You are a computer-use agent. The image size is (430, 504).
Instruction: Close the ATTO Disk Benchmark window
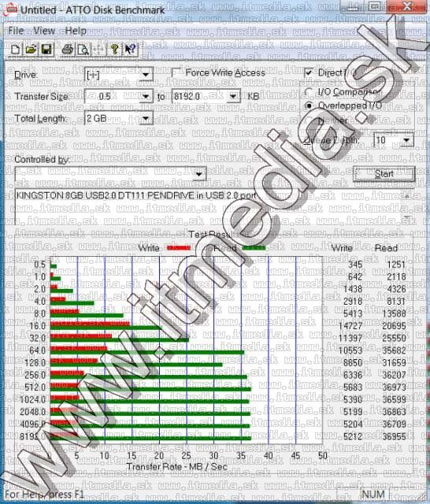[x=407, y=6]
